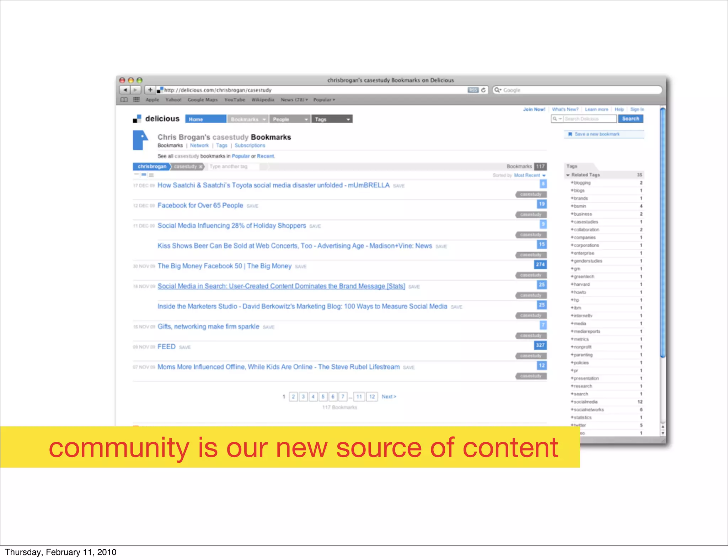Viewport: 728px width, 560px height.
Task: Go to the Home tab
Action: pyautogui.click(x=205, y=119)
